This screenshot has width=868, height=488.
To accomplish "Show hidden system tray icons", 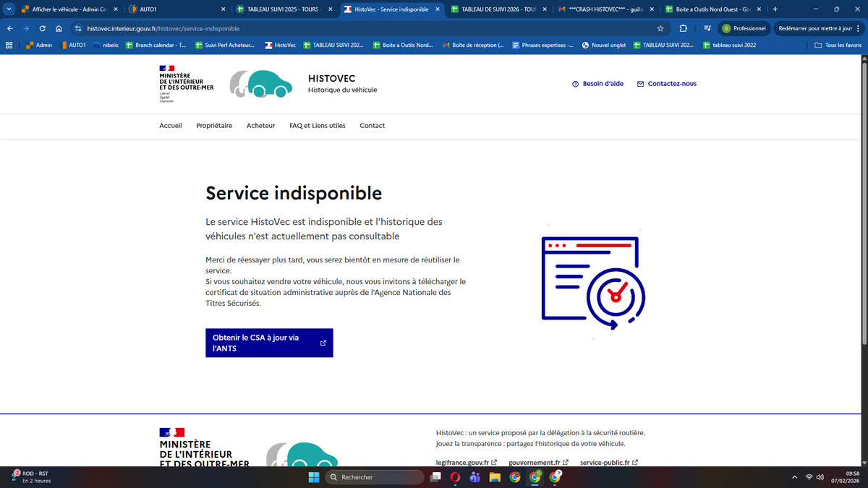I will 794,477.
